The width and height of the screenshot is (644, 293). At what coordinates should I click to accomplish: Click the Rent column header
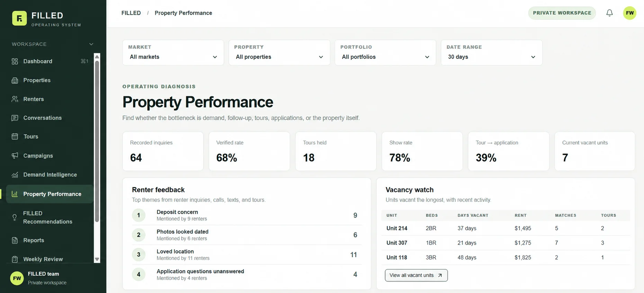coord(520,215)
